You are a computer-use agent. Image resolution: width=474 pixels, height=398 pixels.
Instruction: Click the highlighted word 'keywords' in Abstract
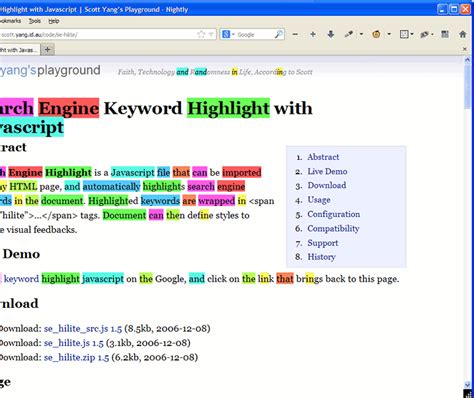point(160,201)
